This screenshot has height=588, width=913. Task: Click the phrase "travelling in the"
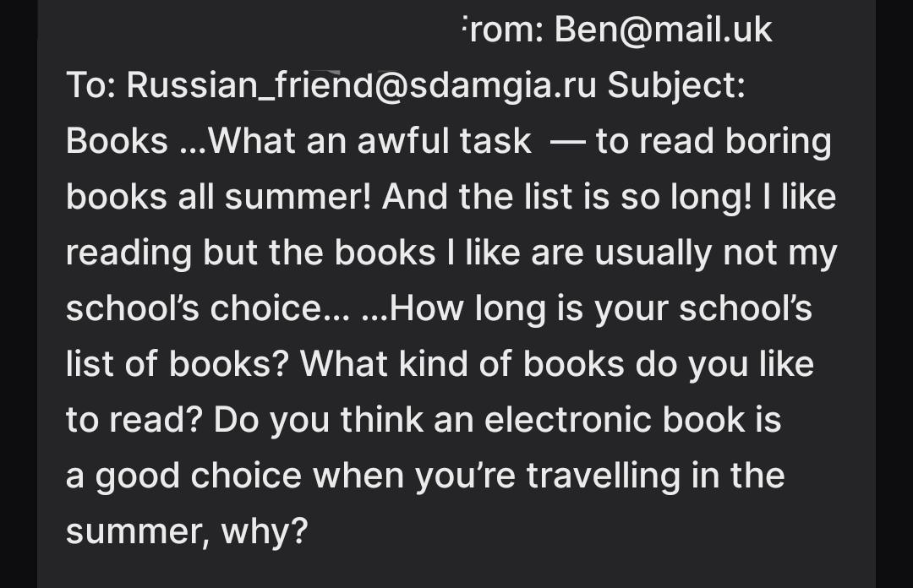point(656,476)
